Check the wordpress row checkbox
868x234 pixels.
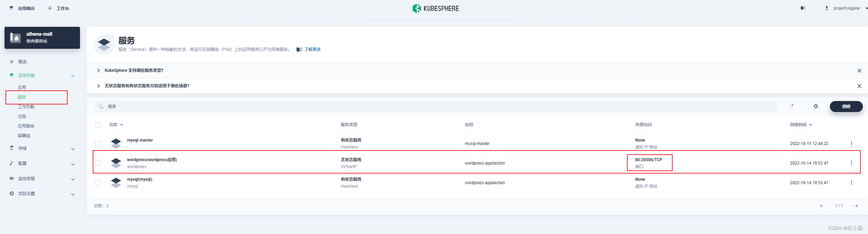98,163
